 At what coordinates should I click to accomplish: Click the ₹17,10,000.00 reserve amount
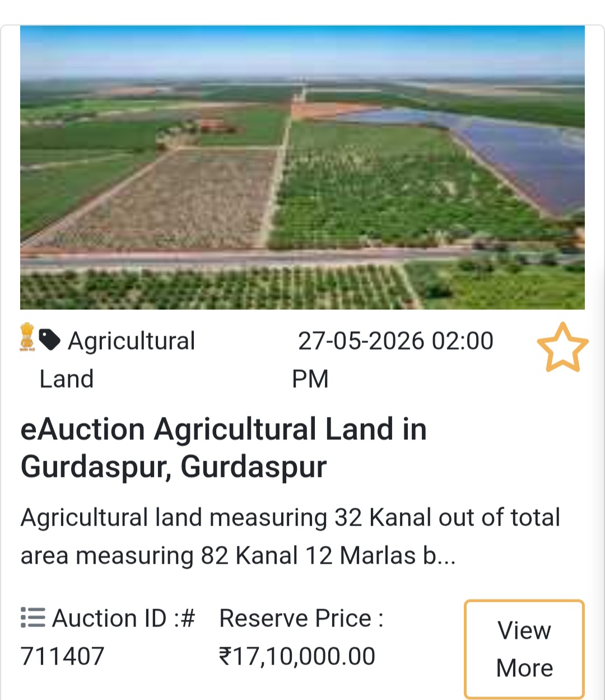pos(297,656)
